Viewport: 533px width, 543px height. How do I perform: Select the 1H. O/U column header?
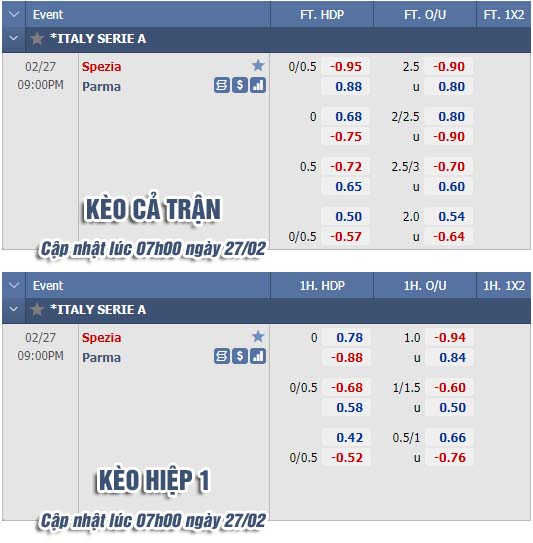[x=425, y=286]
